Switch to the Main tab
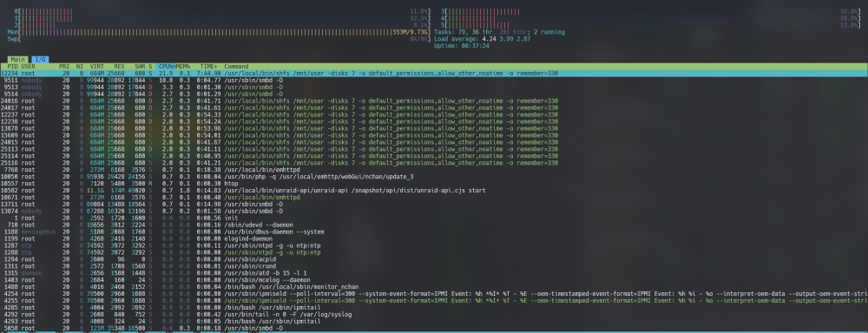 point(18,59)
